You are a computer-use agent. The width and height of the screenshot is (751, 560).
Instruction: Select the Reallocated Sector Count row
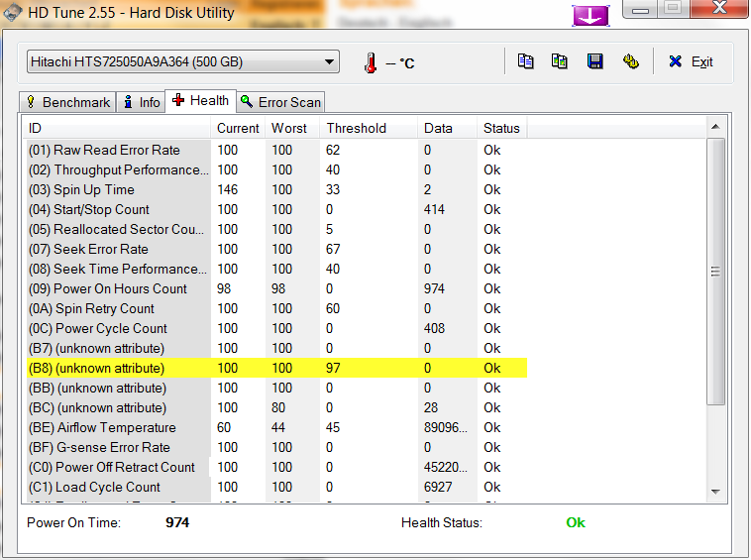pos(276,230)
